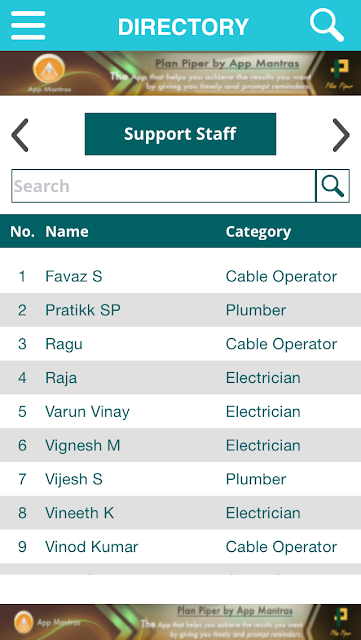The width and height of the screenshot is (361, 640).
Task: Go to previous directory category arrow
Action: [x=20, y=135]
